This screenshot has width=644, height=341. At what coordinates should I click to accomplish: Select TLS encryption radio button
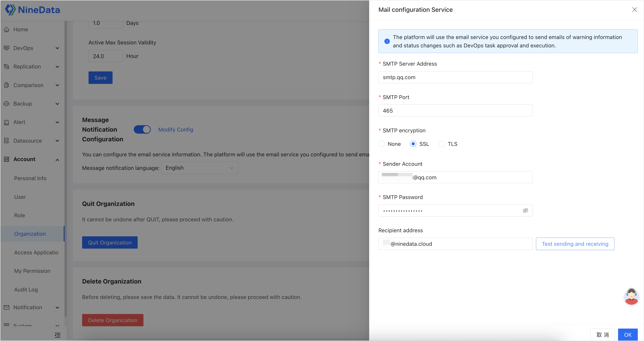(441, 144)
